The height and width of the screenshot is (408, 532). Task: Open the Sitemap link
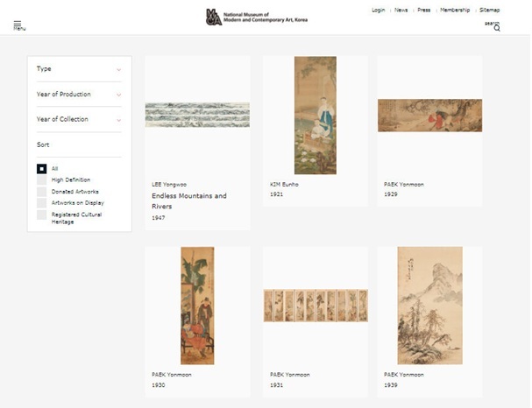click(x=490, y=11)
